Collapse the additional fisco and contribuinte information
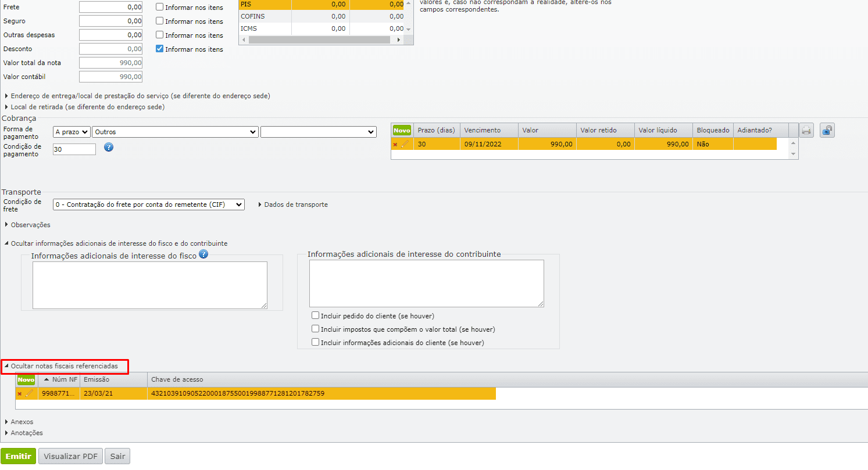This screenshot has height=470, width=868. tap(116, 243)
